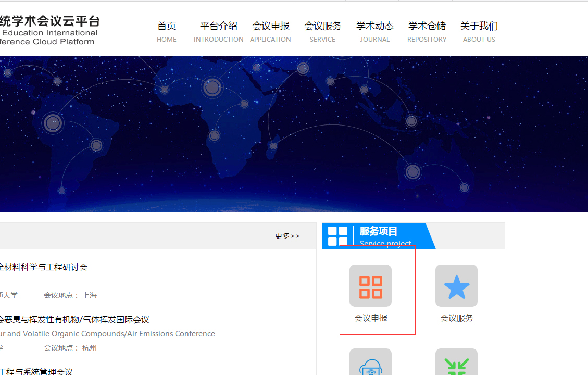The width and height of the screenshot is (588, 375).
Task: Click the white grid icon beside 服务项目
Action: click(337, 236)
